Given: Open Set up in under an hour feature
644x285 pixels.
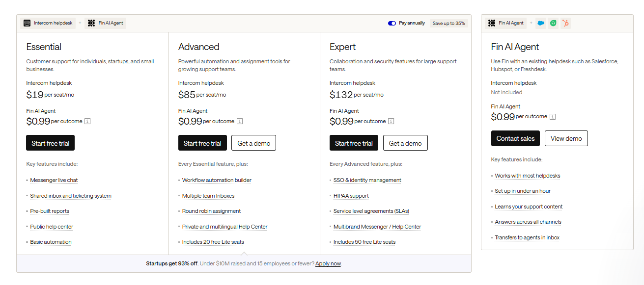Looking at the screenshot, I should tap(523, 191).
